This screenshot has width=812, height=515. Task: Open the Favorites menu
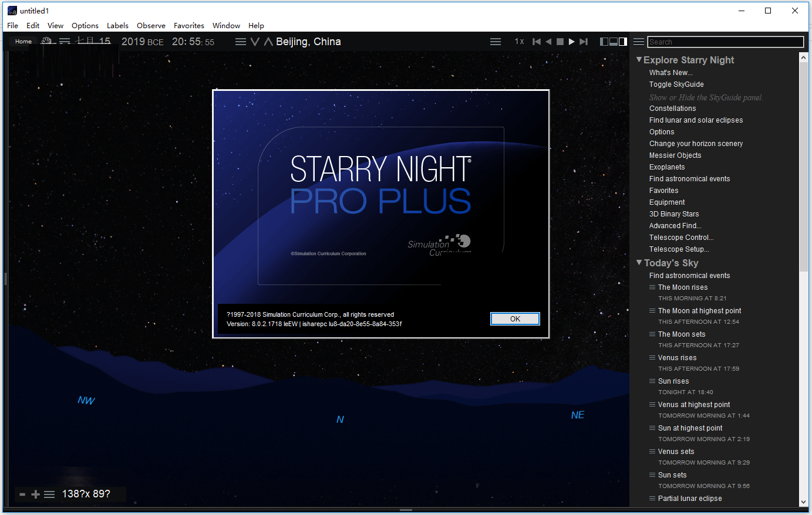189,25
